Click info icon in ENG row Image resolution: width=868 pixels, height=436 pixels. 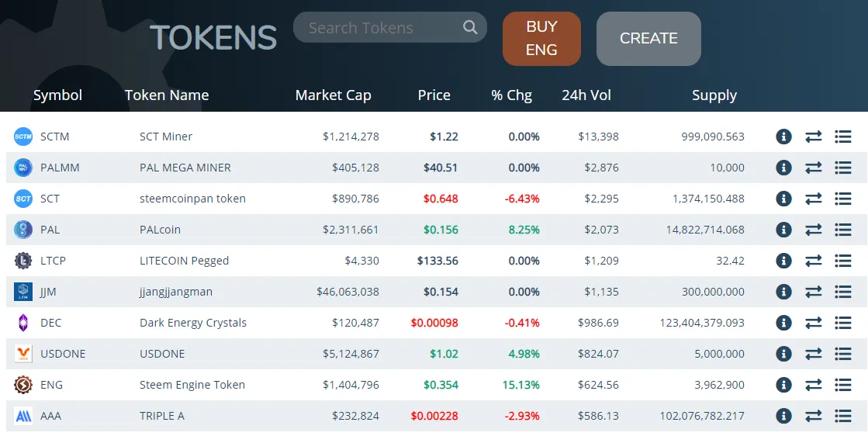tap(783, 385)
